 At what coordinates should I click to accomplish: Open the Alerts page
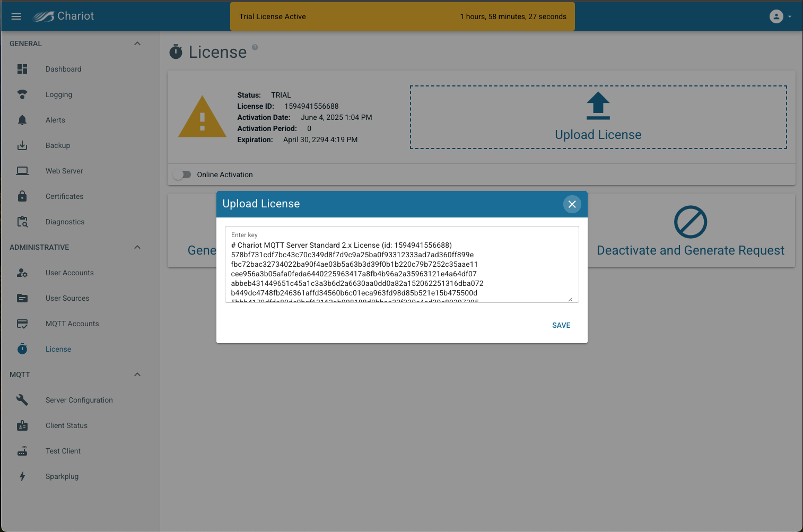[55, 120]
